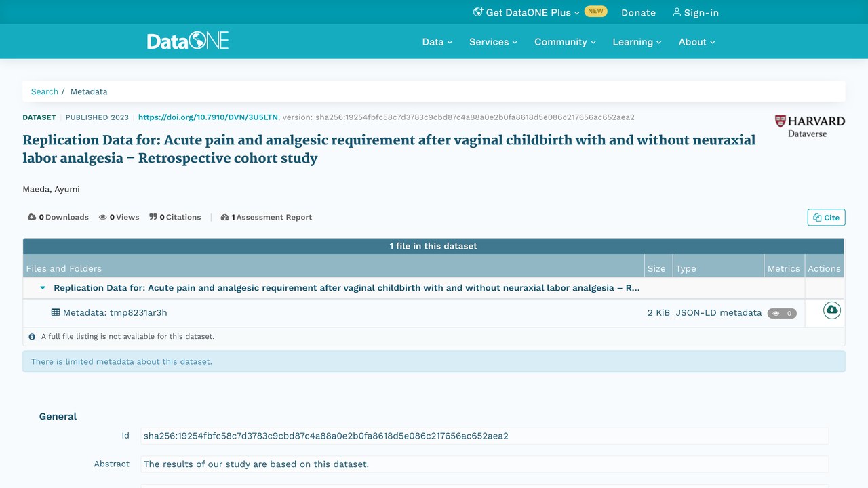The width and height of the screenshot is (868, 488).
Task: Open Get DataONE Plus dropdown
Action: [526, 12]
